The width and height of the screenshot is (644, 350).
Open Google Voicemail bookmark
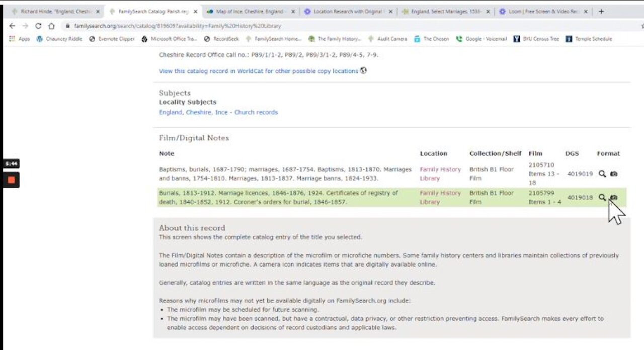[482, 39]
